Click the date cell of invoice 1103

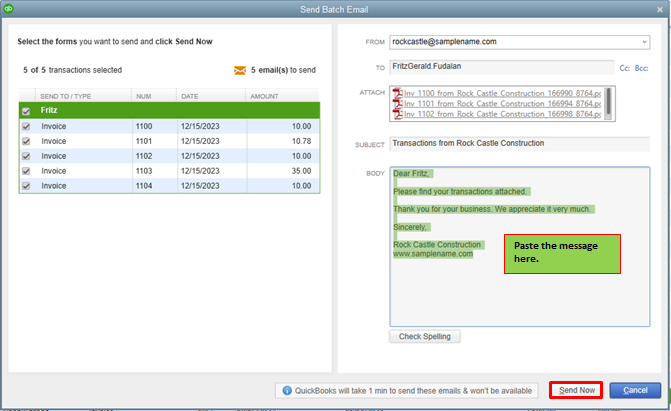tap(200, 171)
